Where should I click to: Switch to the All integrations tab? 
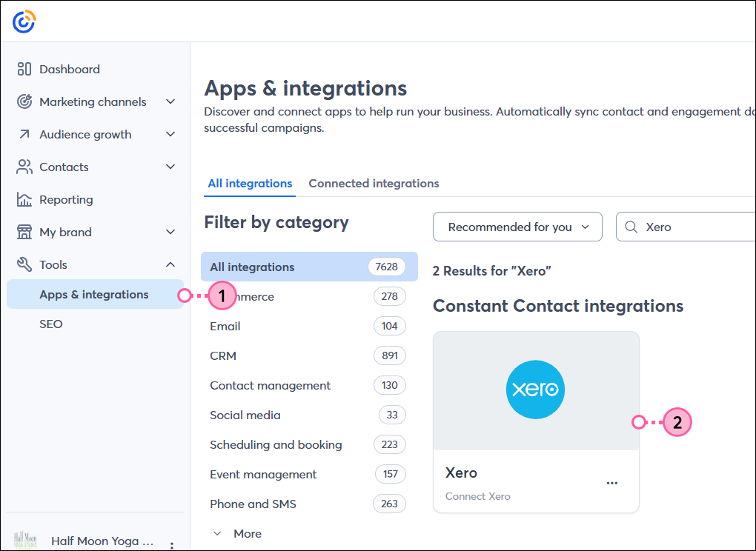(250, 184)
